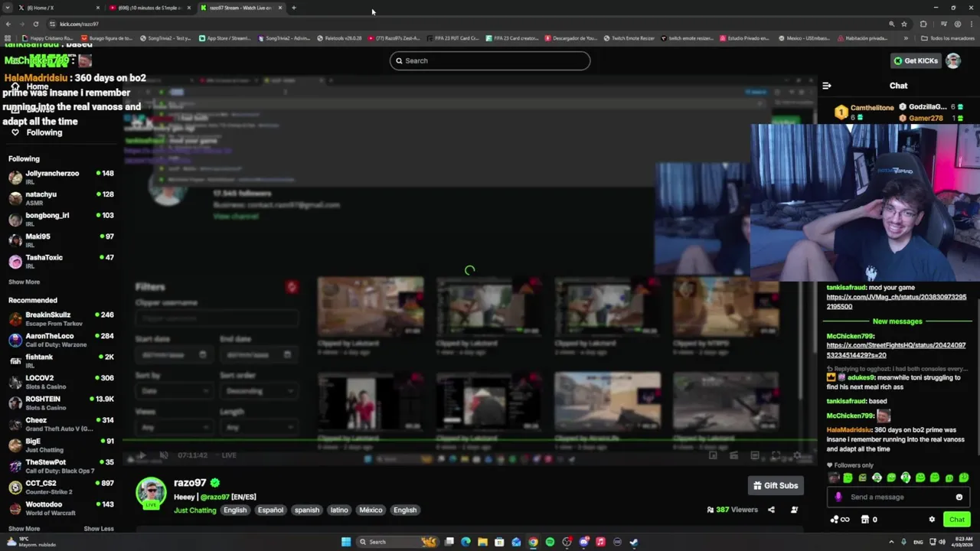Open channel points balance icon
This screenshot has height=551, width=980.
pyautogui.click(x=839, y=520)
